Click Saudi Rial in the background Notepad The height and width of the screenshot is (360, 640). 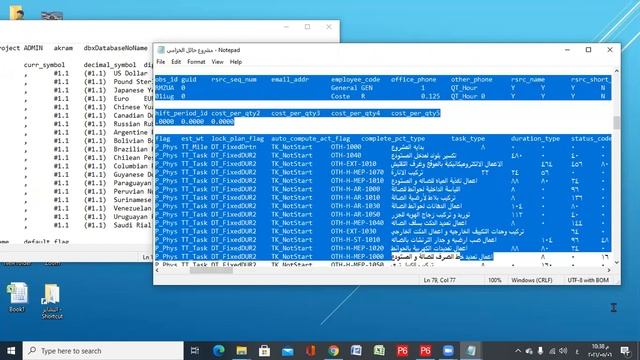click(x=132, y=225)
